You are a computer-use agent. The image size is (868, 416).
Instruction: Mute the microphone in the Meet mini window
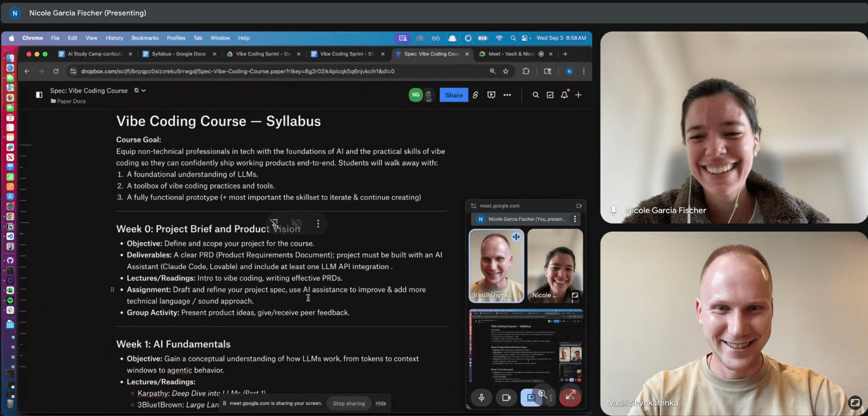[481, 397]
